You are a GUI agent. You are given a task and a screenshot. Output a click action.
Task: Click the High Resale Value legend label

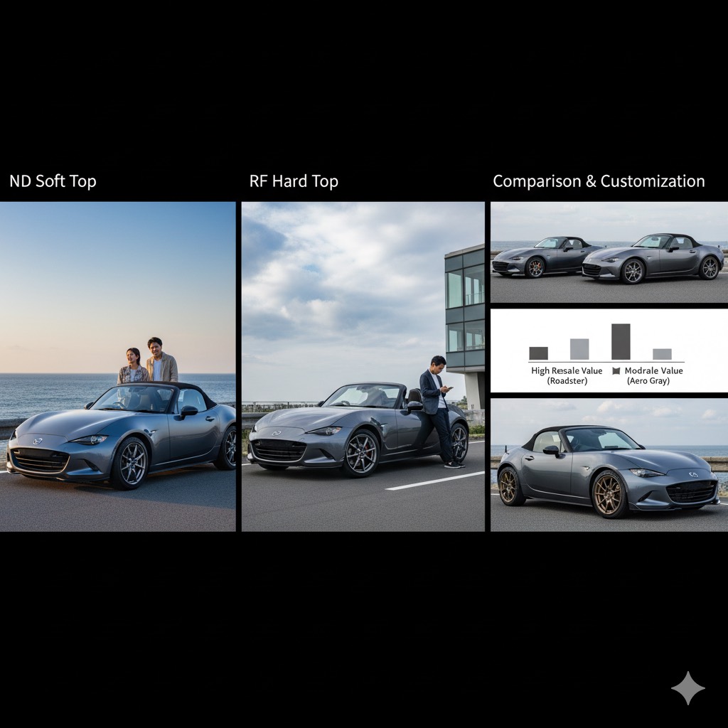pyautogui.click(x=567, y=375)
